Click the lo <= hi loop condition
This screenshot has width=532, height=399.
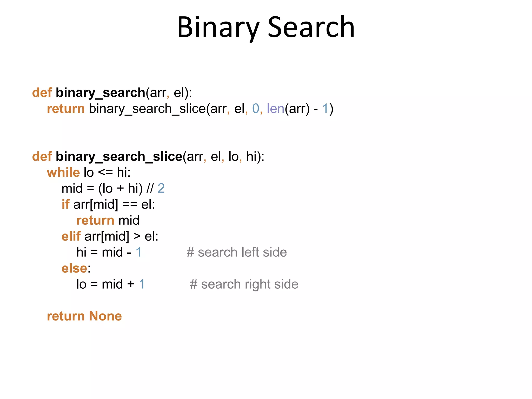(107, 172)
